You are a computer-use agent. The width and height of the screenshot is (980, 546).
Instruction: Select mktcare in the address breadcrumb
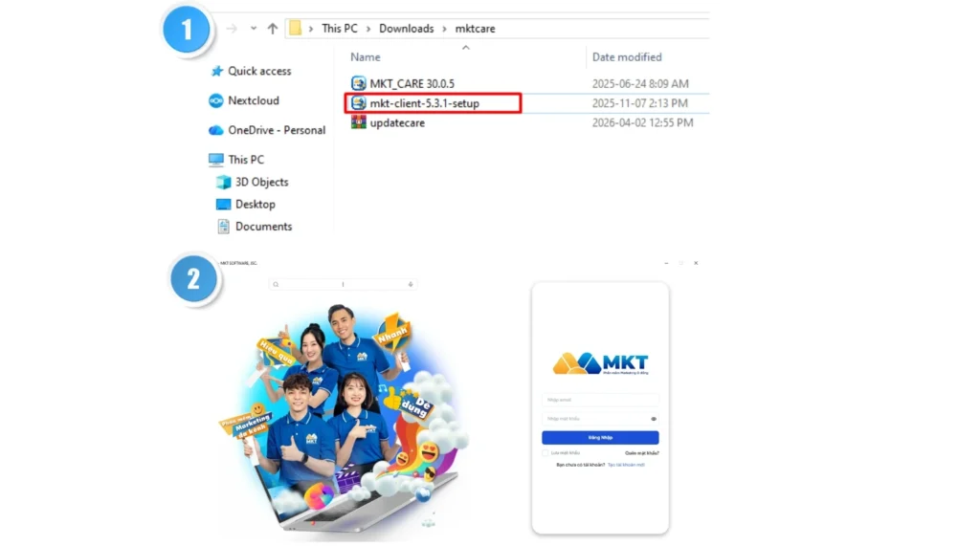475,29
